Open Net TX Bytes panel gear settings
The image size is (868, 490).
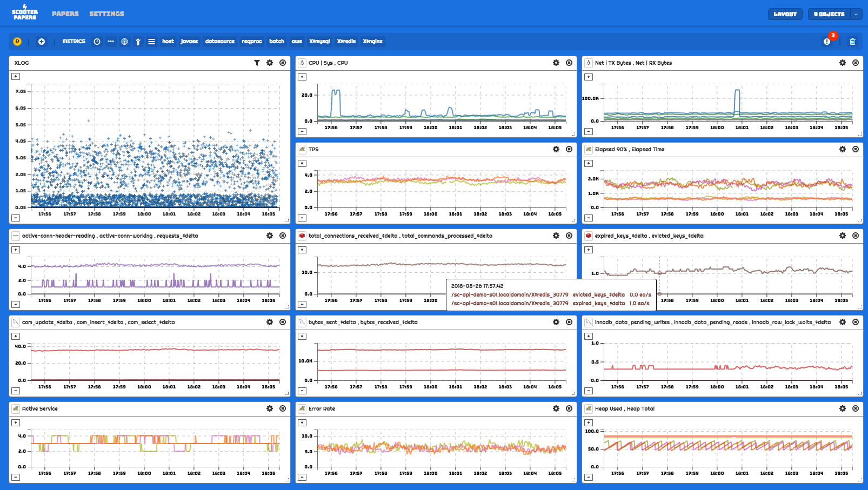(x=843, y=63)
